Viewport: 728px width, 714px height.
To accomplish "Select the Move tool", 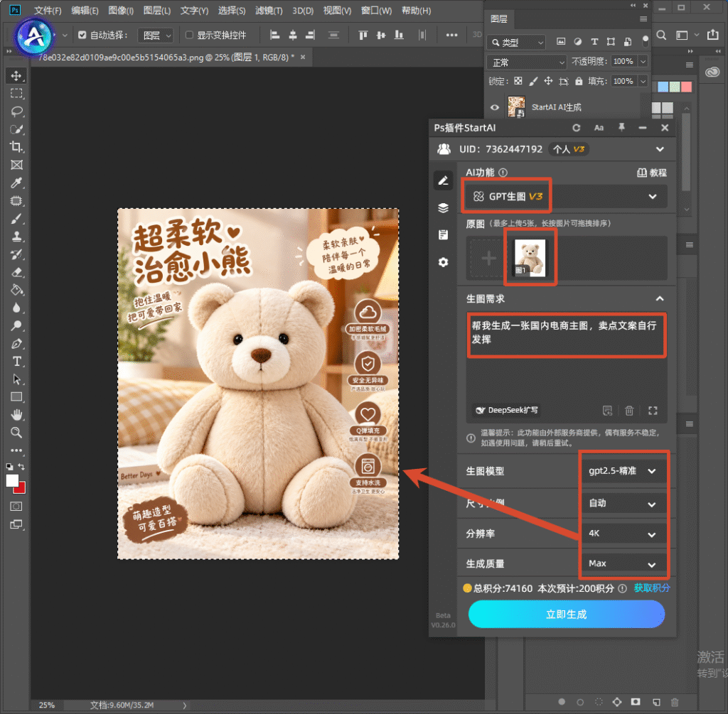I will pyautogui.click(x=16, y=75).
